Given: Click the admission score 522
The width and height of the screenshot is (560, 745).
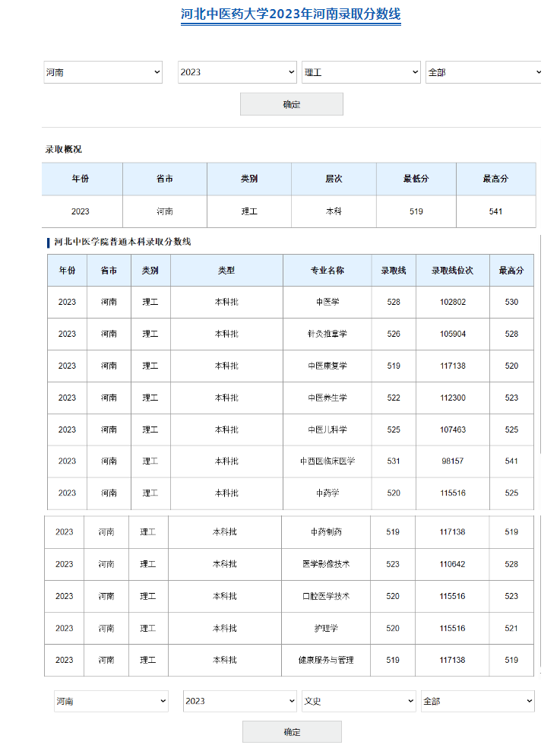Looking at the screenshot, I should tap(394, 398).
